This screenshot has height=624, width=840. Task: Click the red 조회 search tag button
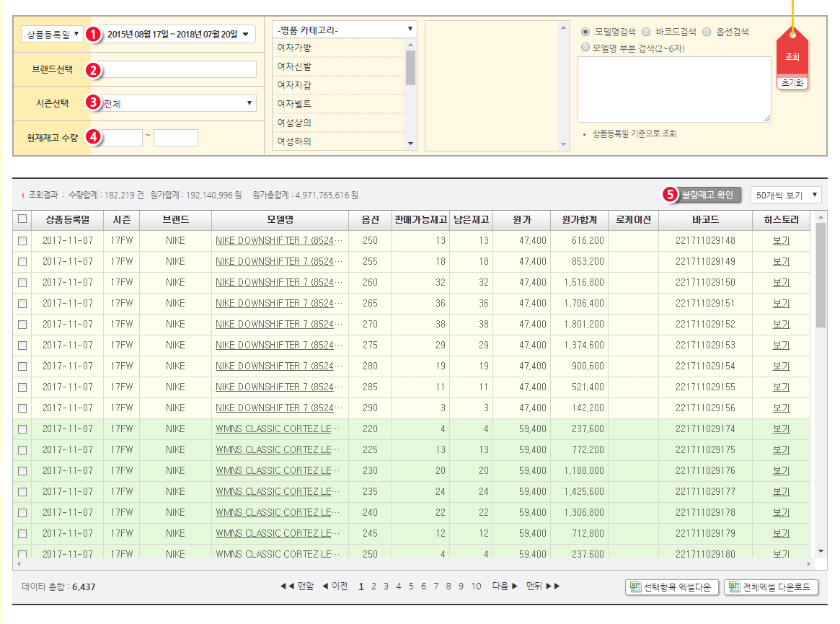(792, 57)
